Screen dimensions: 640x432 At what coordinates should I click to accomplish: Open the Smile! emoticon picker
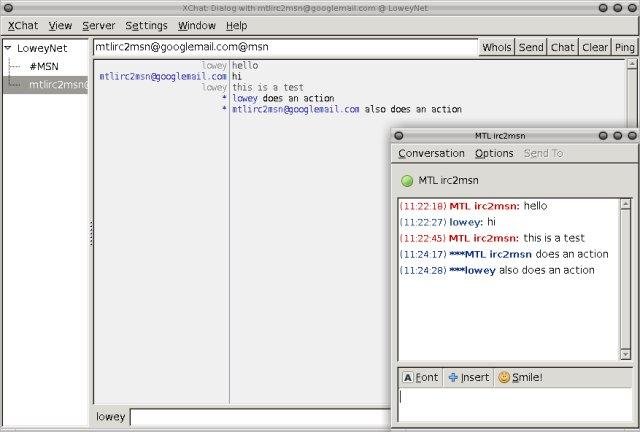coord(520,377)
